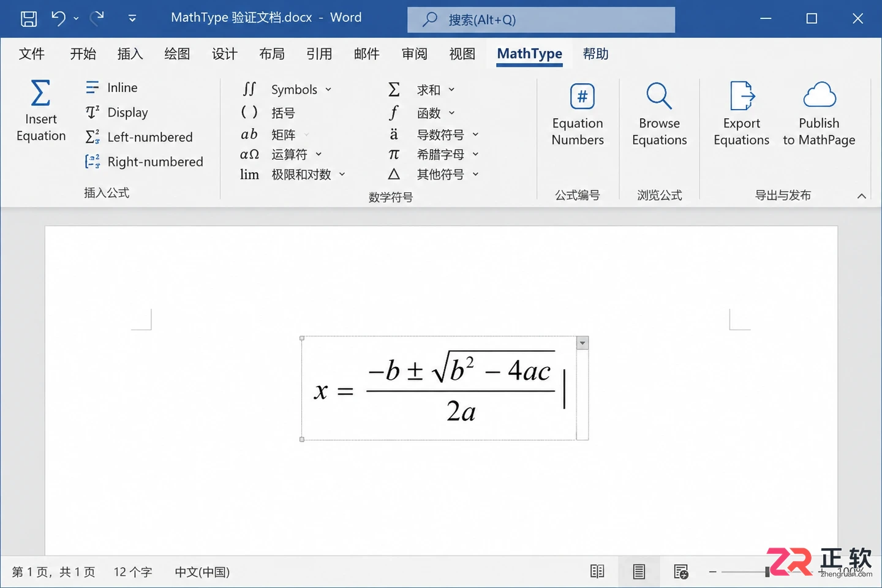Image resolution: width=882 pixels, height=588 pixels.
Task: Click Publish to MathPage cloud icon
Action: click(x=819, y=95)
